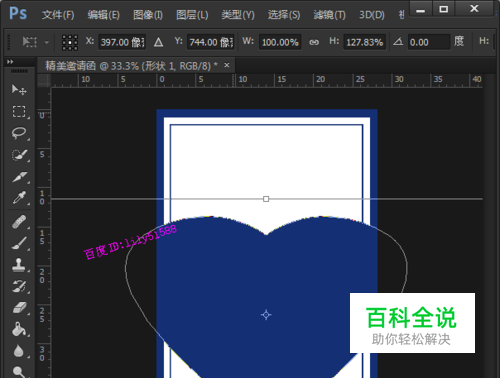
Task: Click the tools panel grip bar
Action: (x=19, y=71)
